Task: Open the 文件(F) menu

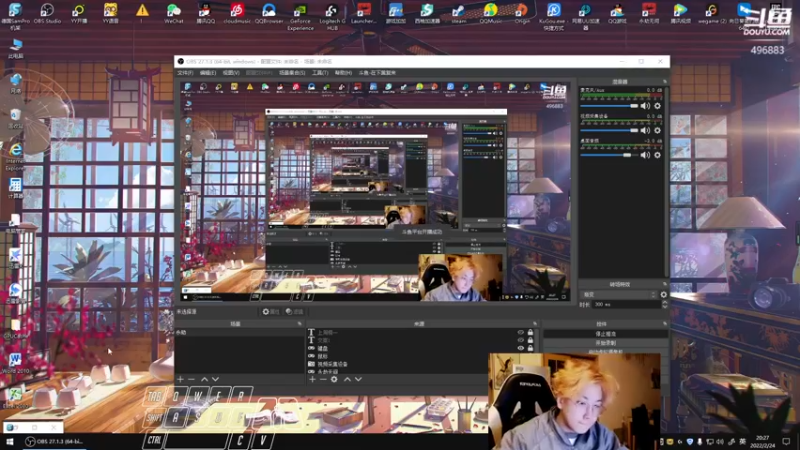Action: click(185, 73)
